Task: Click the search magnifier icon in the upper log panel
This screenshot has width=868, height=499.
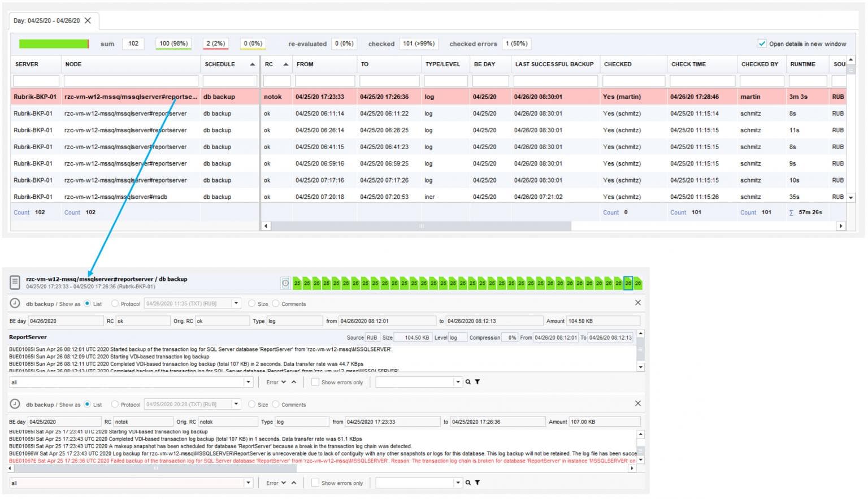Action: (x=469, y=382)
